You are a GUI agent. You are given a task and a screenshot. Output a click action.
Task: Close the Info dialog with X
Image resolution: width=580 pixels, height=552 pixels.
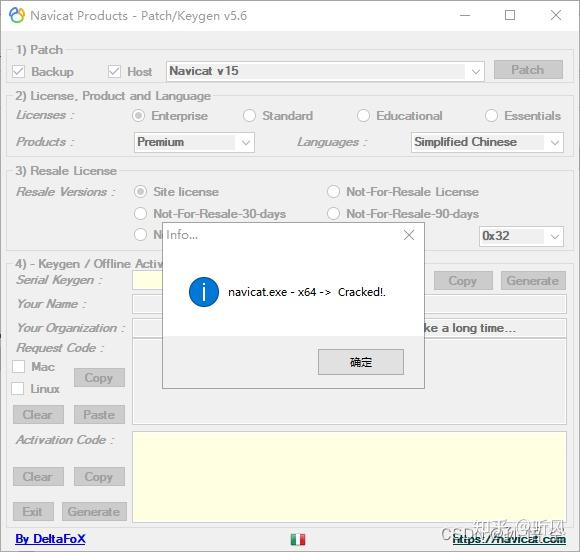[409, 235]
